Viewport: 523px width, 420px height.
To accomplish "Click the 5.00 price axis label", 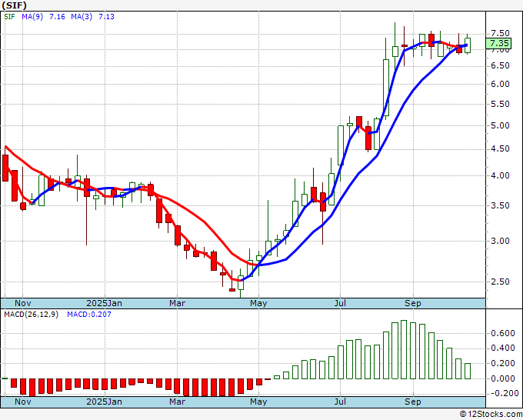I will point(500,126).
